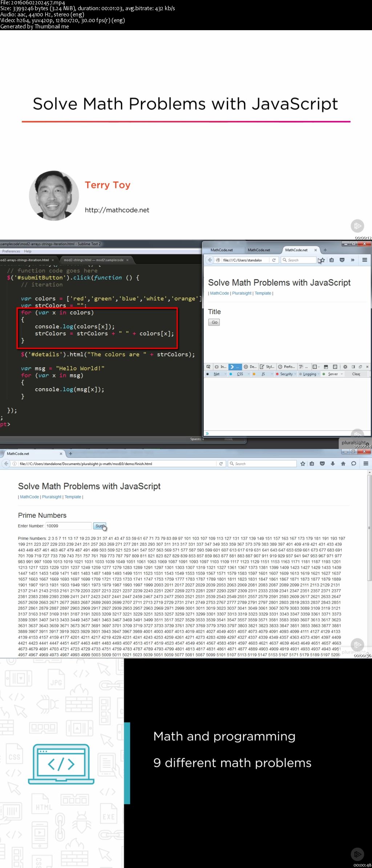Expand the Net filter dropdown arrow

click(x=225, y=374)
